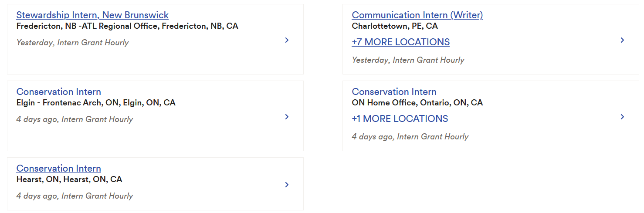Open the Stewardship Intern, New Brunswick posting
This screenshot has height=213, width=644.
tap(92, 15)
